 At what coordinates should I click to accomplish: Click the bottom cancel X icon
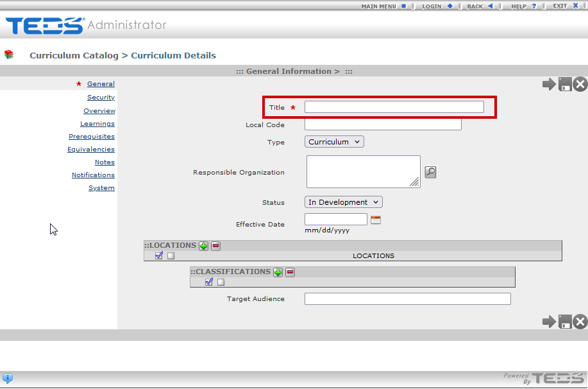(x=580, y=322)
